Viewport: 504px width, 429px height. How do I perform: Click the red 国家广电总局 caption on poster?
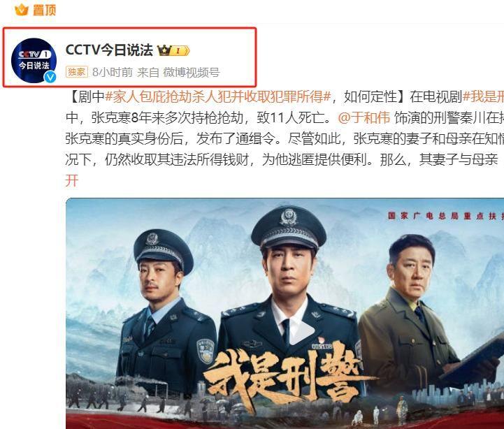(446, 216)
